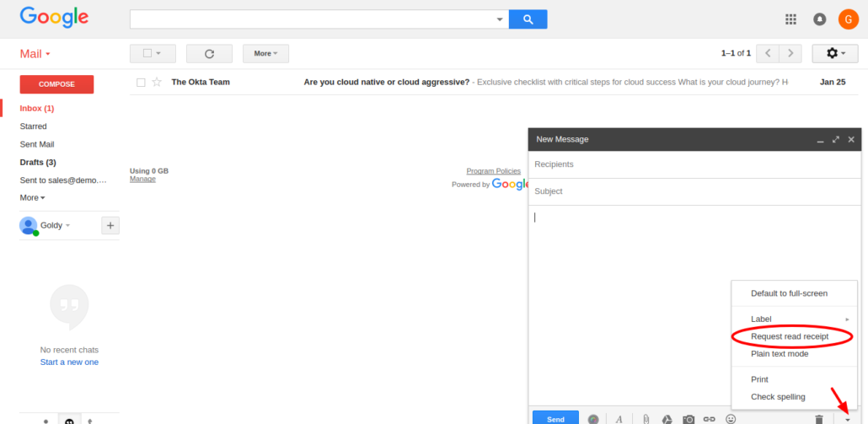
Task: Click the blue search magnifier button
Action: (x=528, y=19)
